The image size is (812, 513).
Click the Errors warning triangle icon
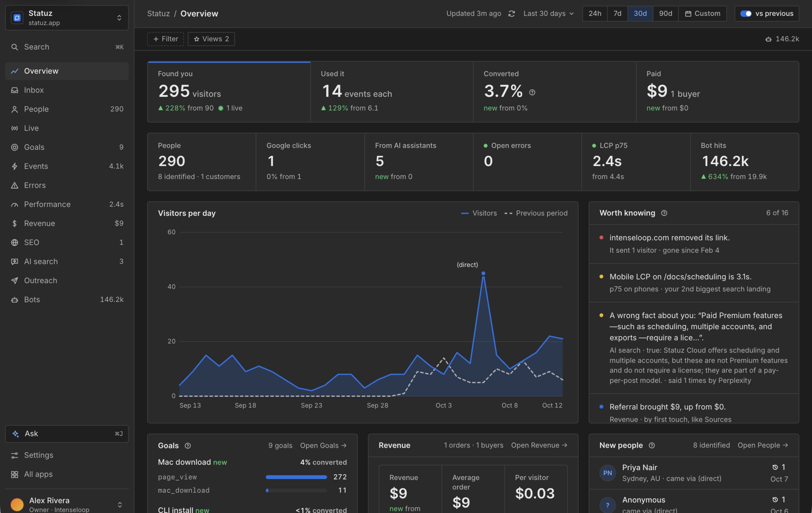(14, 185)
